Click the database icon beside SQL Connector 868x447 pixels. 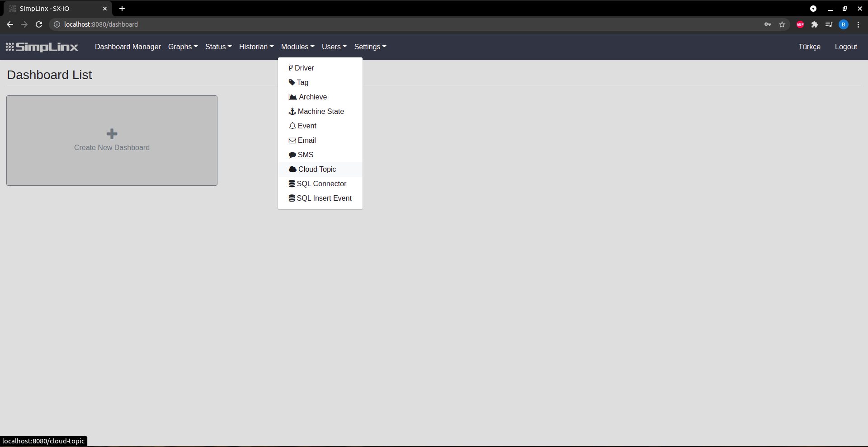pos(292,184)
